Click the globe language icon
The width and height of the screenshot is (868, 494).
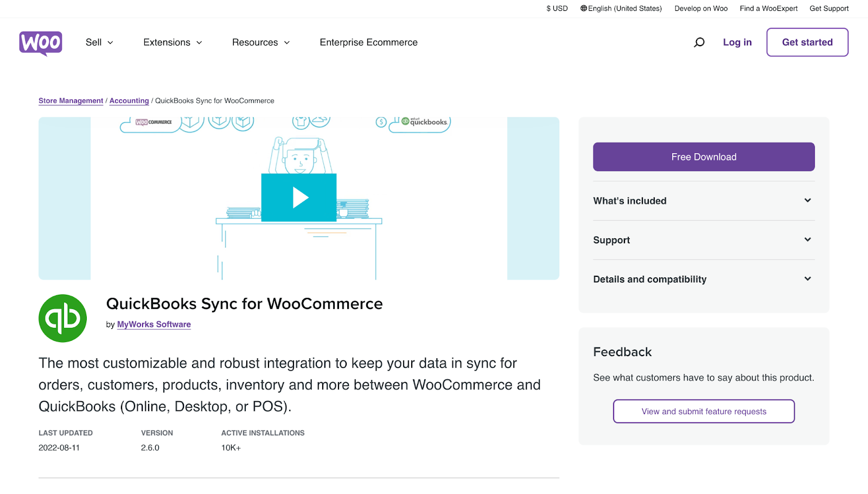pyautogui.click(x=584, y=9)
